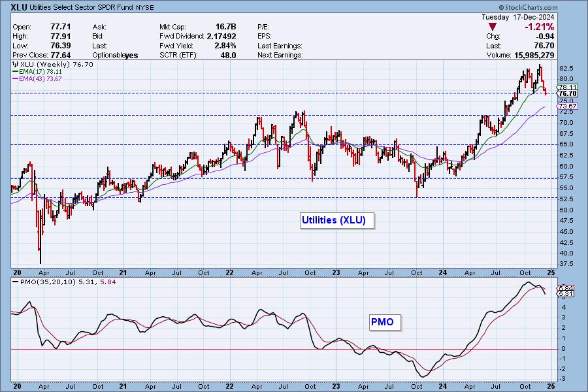
Task: Click the Open value 77.71
Action: click(60, 27)
